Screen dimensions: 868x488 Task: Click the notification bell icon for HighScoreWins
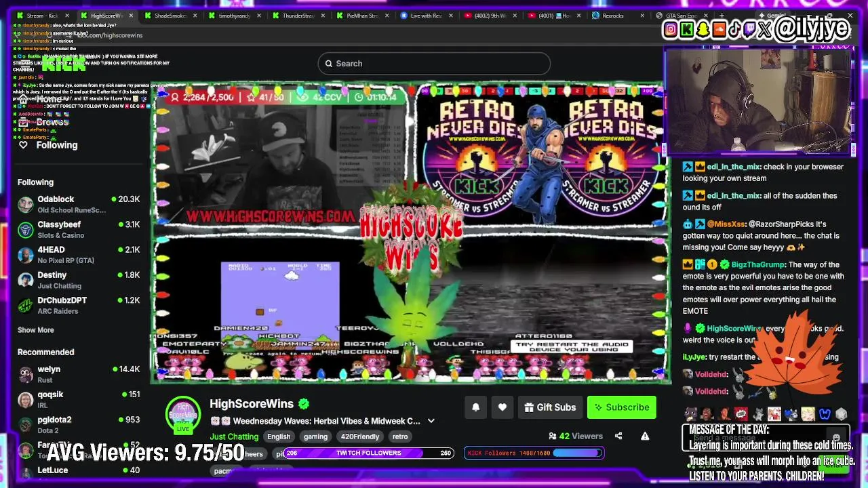pos(476,407)
